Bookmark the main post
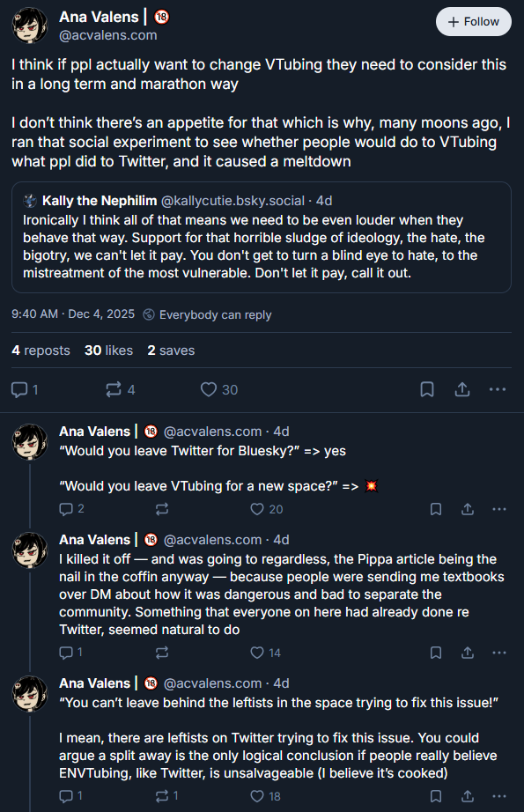This screenshot has width=524, height=812. pos(426,389)
